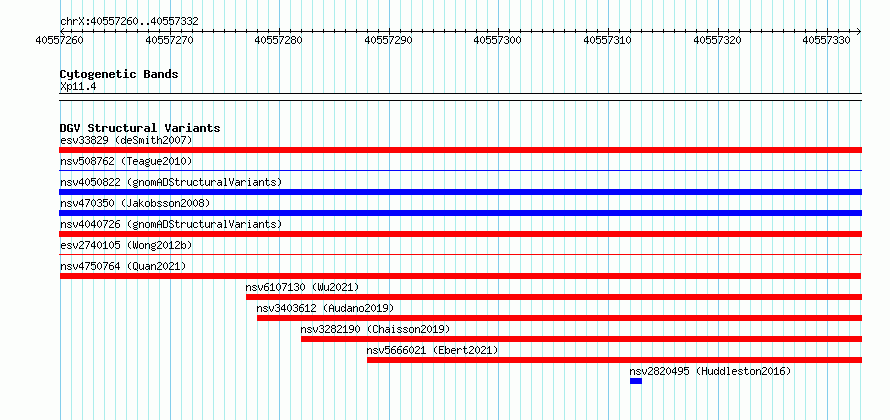
Task: Open the nsv3403612 (Audano2019) label
Action: [x=325, y=308]
